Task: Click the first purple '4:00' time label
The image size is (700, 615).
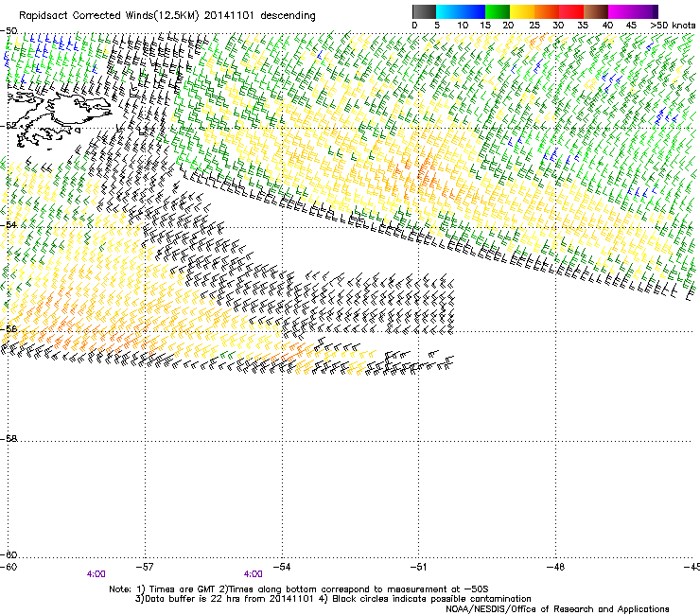Action: pos(96,574)
